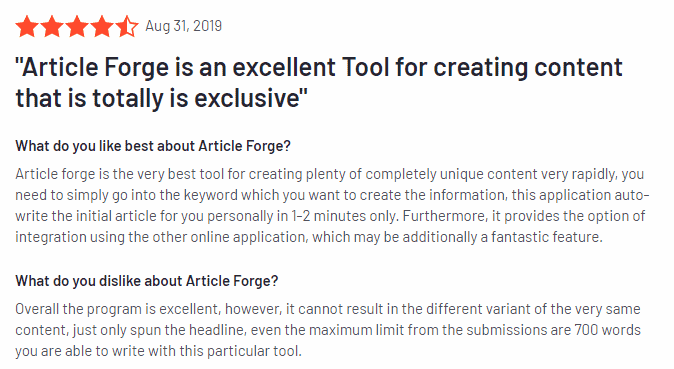Click the line mentioning "700 words"
This screenshot has width=674, height=369.
pyautogui.click(x=328, y=330)
